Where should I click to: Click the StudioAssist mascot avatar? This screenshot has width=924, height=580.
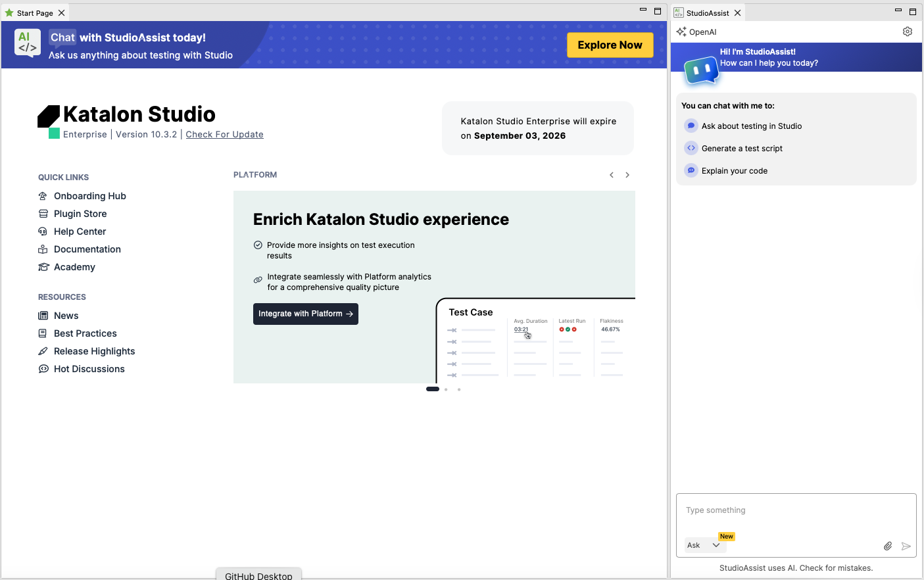pyautogui.click(x=702, y=70)
